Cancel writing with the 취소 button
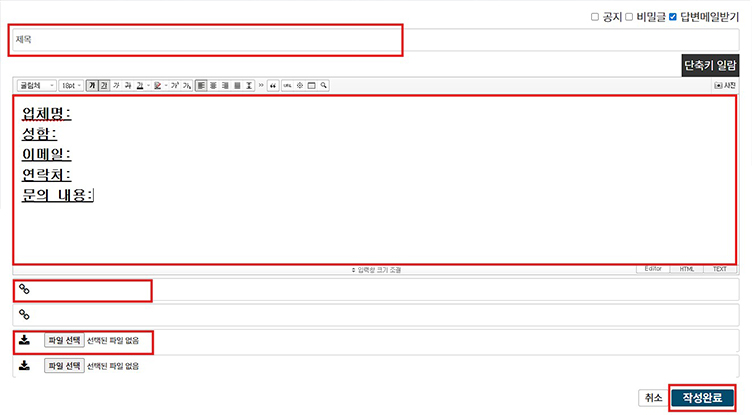752x415 pixels. coord(653,397)
